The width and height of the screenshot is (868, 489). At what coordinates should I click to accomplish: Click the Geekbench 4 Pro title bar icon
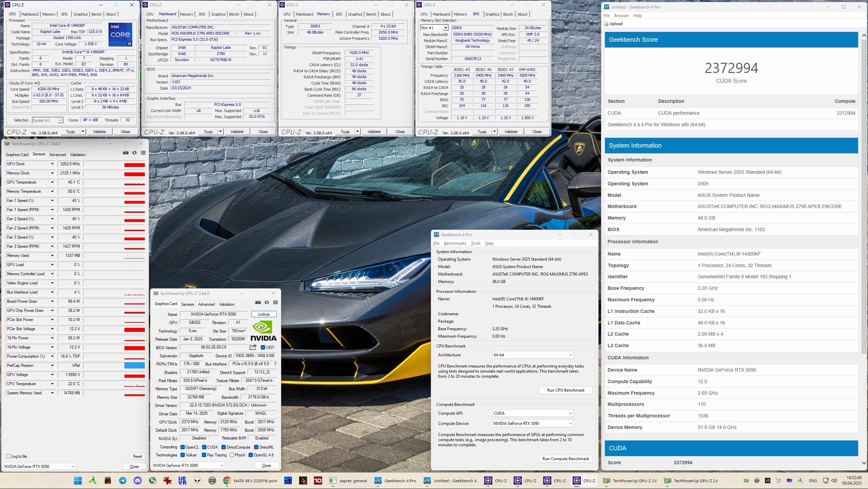coord(436,234)
